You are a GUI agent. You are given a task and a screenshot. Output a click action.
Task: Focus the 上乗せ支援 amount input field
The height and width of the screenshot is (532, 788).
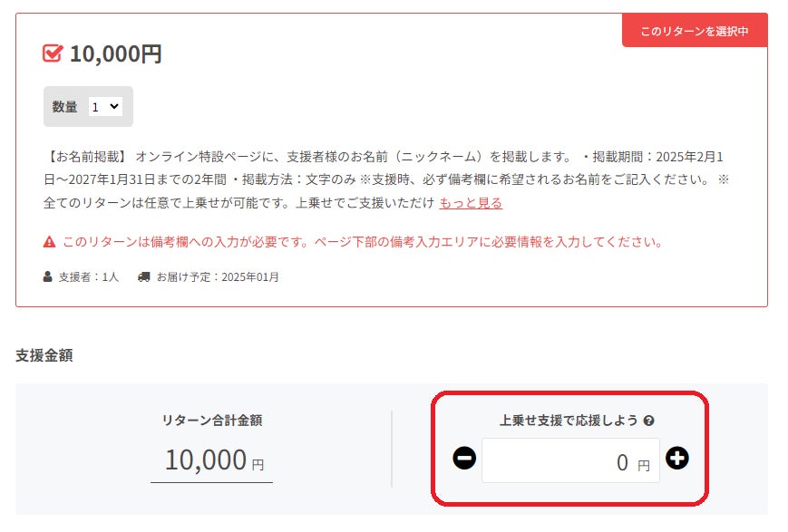point(569,461)
